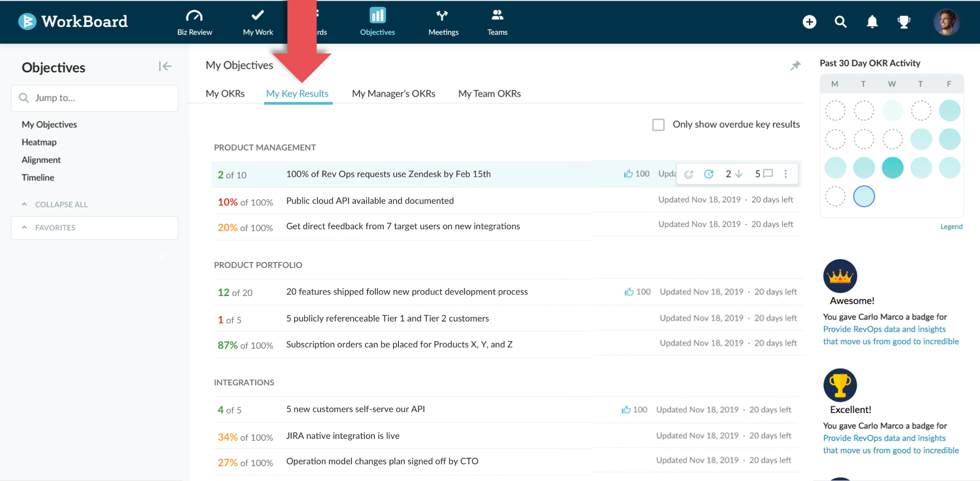The width and height of the screenshot is (980, 481).
Task: Open Subscription orders can be placed result
Action: (x=399, y=344)
